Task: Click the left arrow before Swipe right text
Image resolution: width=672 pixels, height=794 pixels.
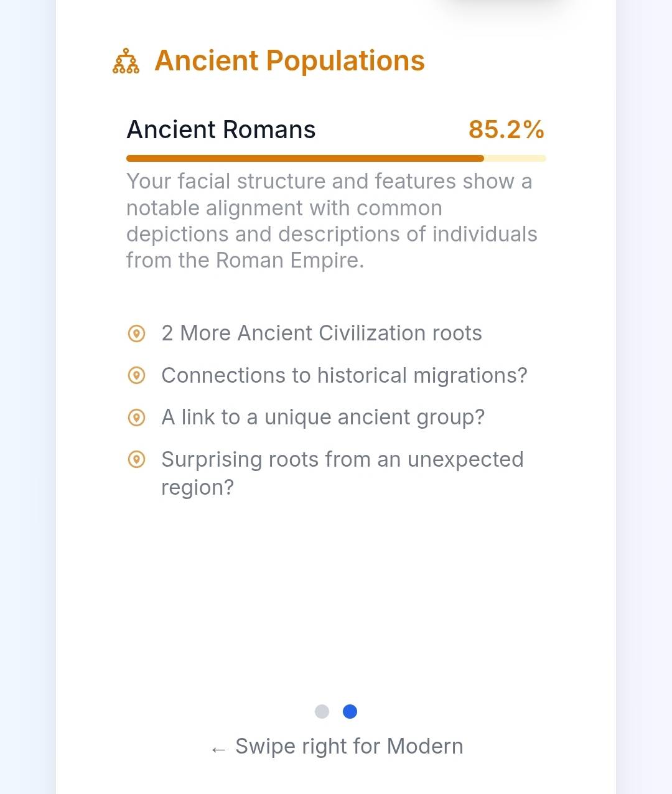Action: point(218,749)
